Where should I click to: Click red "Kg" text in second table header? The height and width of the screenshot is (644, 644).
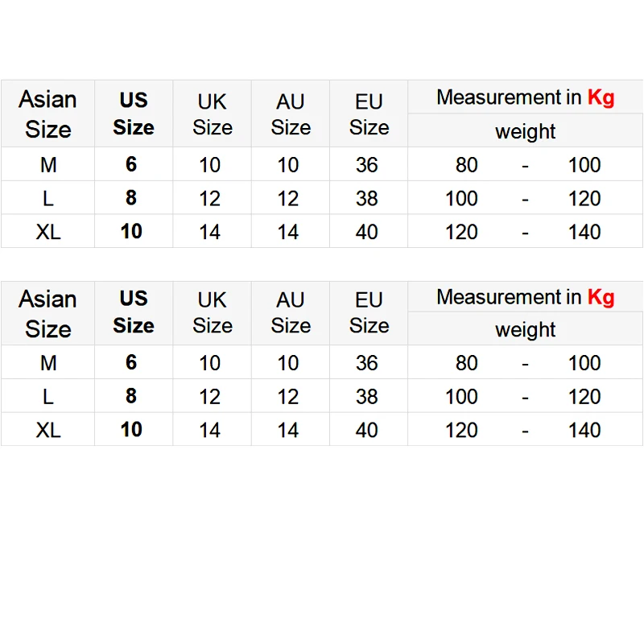point(601,296)
